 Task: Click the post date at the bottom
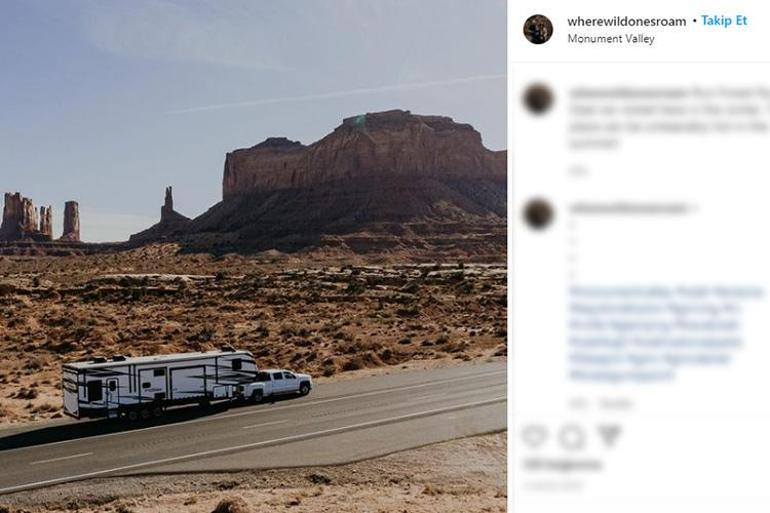(x=552, y=486)
